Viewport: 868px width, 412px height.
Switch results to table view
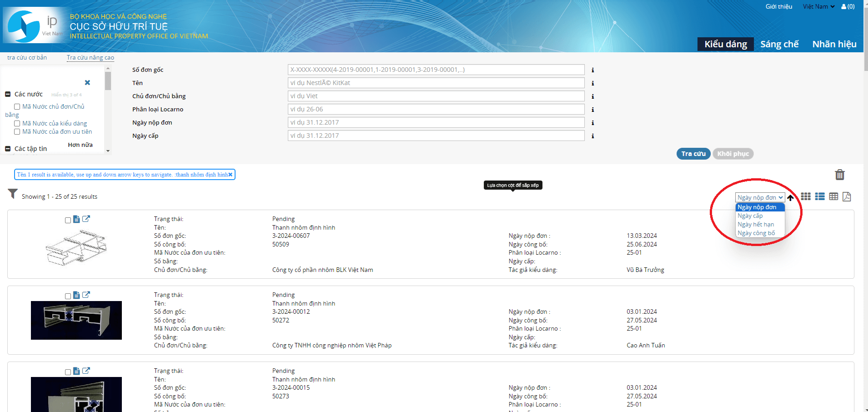click(833, 196)
